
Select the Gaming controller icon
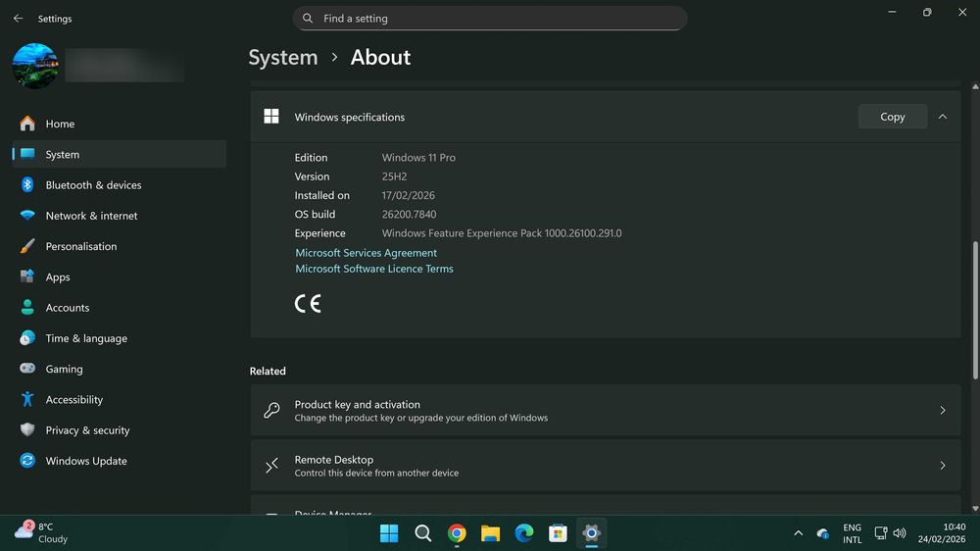pos(27,369)
